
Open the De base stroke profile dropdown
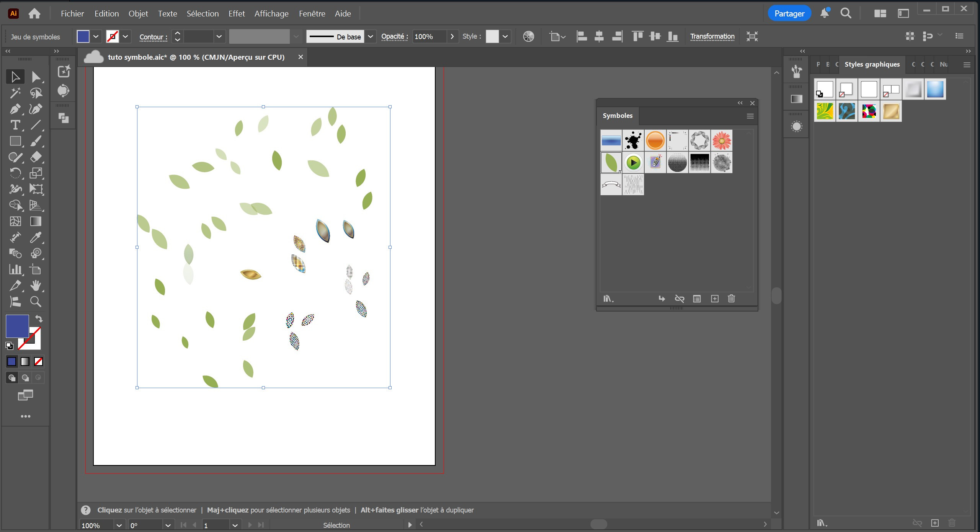tap(370, 36)
